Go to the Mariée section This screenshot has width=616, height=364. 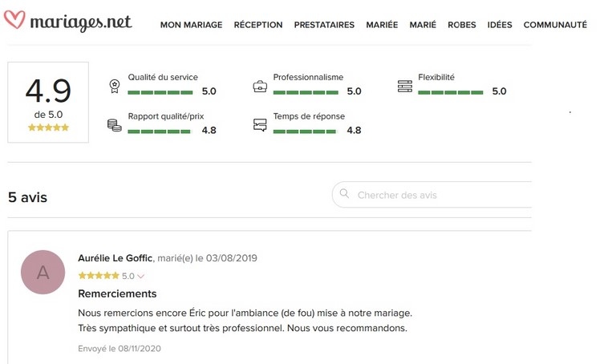point(382,25)
